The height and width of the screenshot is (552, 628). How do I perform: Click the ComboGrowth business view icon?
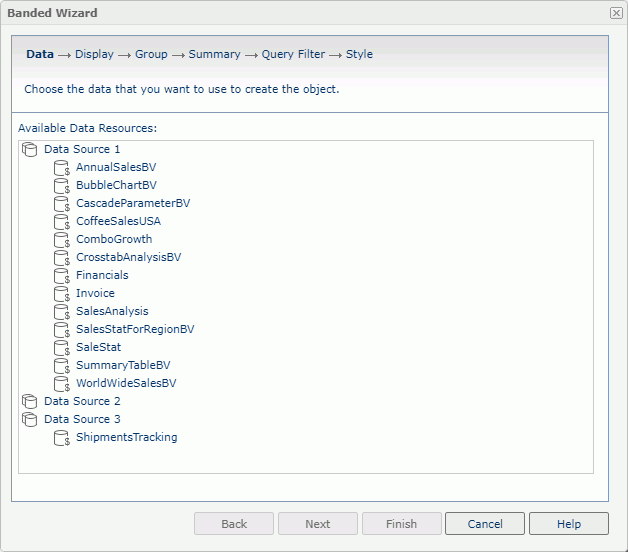pyautogui.click(x=62, y=240)
